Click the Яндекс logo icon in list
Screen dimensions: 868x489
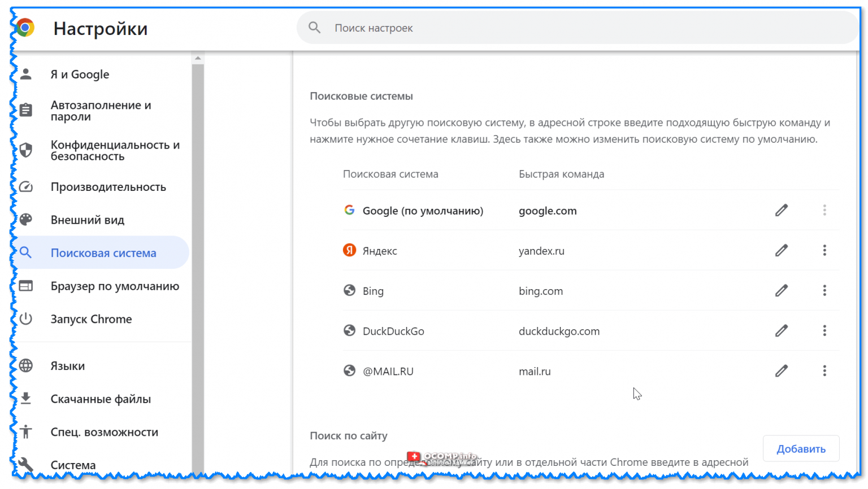350,250
